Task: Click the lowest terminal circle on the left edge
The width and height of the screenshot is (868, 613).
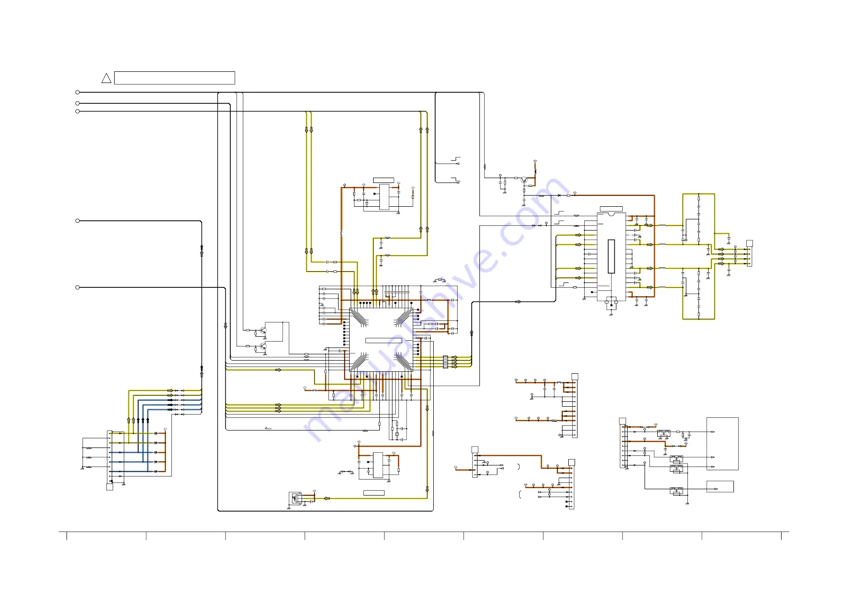Action: click(x=77, y=287)
